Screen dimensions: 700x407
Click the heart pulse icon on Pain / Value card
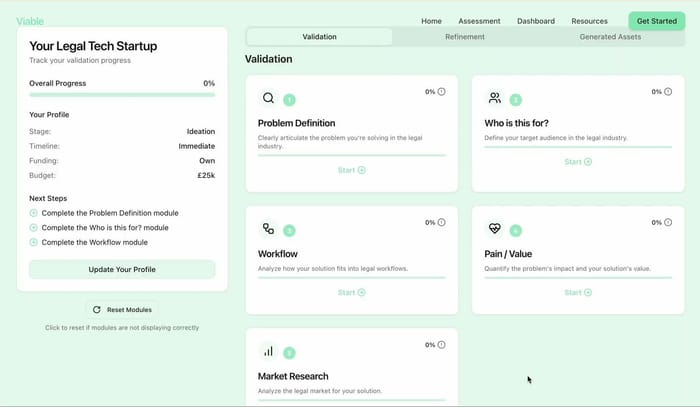click(494, 229)
